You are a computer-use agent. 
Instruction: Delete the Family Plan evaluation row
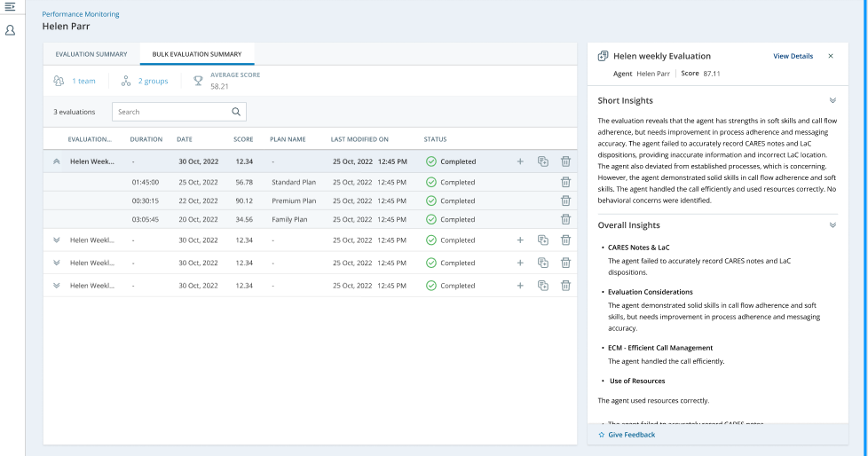point(565,219)
